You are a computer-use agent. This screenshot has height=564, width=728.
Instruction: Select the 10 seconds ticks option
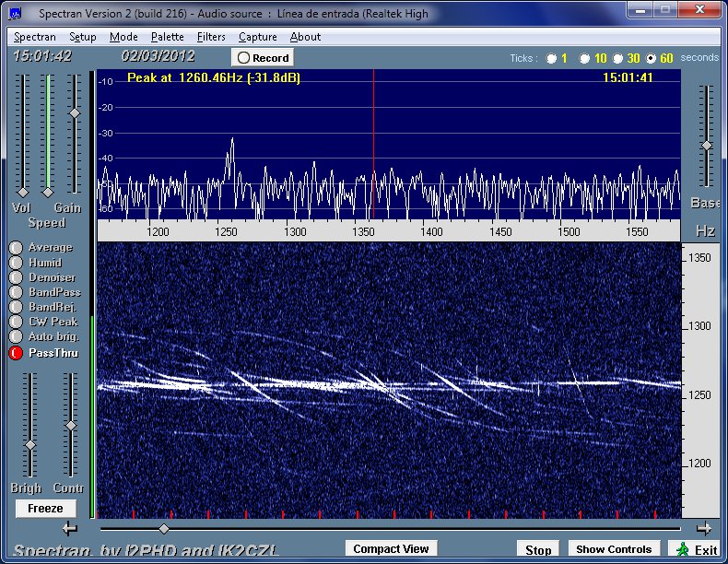coord(585,58)
